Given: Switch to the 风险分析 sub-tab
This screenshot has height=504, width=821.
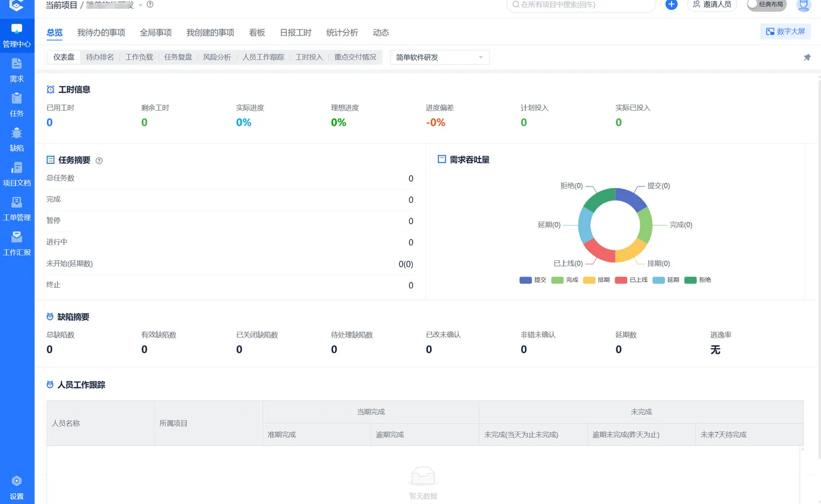Looking at the screenshot, I should [x=217, y=57].
